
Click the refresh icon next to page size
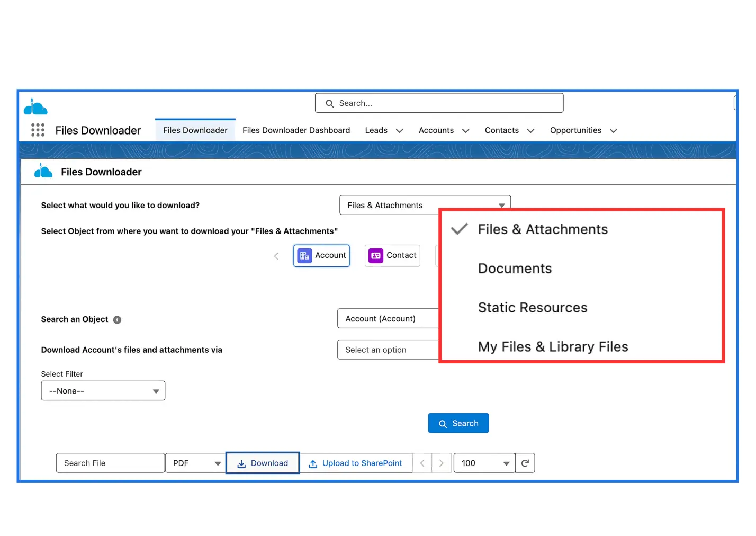525,463
